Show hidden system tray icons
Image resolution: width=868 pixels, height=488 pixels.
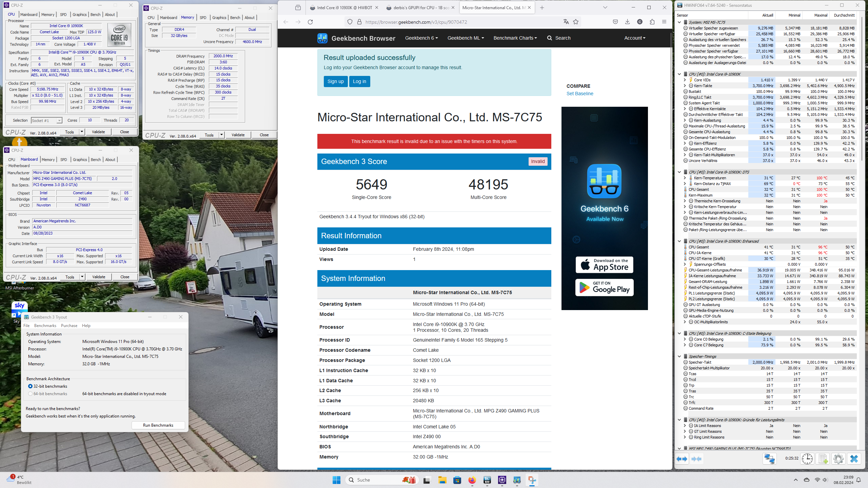tap(795, 480)
